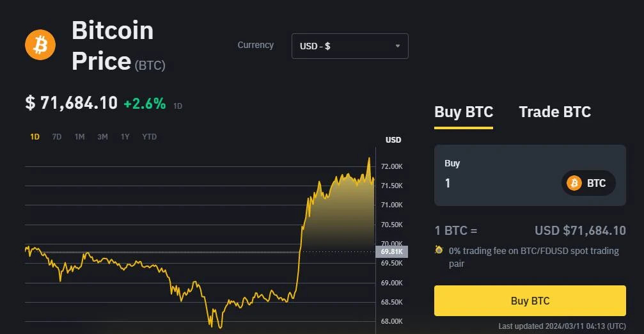
Task: Click the BTC coin selector icon
Action: click(574, 183)
